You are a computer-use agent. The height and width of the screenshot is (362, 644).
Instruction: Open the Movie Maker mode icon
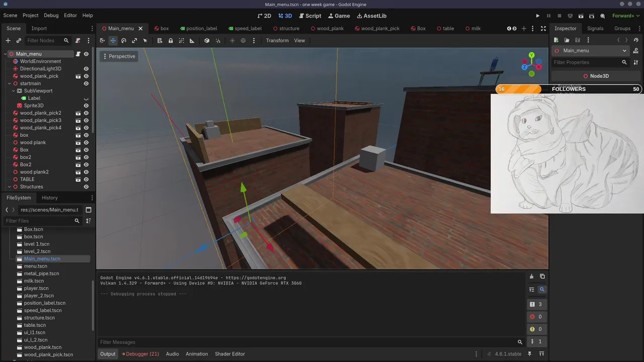point(602,16)
